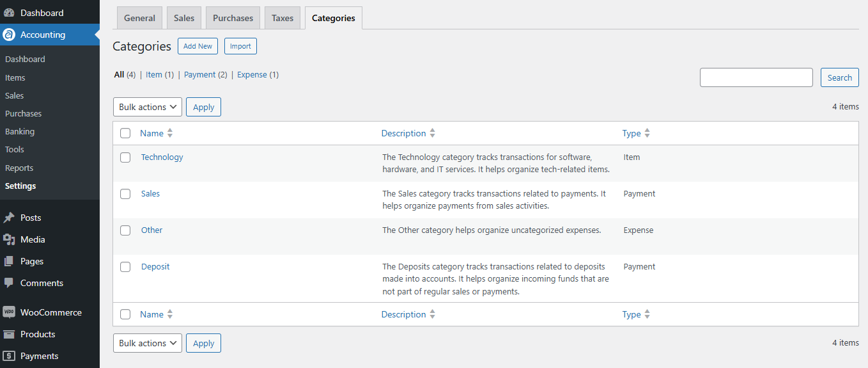This screenshot has width=868, height=368.
Task: Open the Banking submenu item
Action: click(20, 131)
